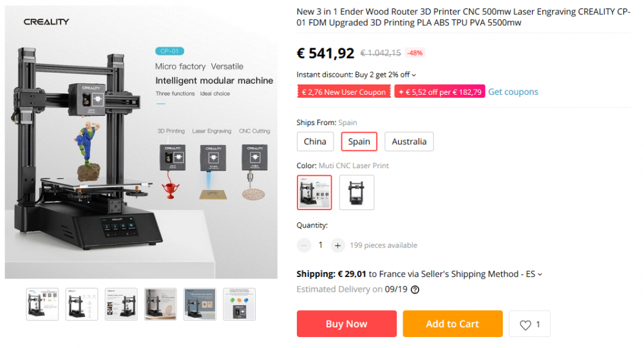Click the € 2,76 New User Coupon tag
The image size is (644, 348).
tap(344, 92)
